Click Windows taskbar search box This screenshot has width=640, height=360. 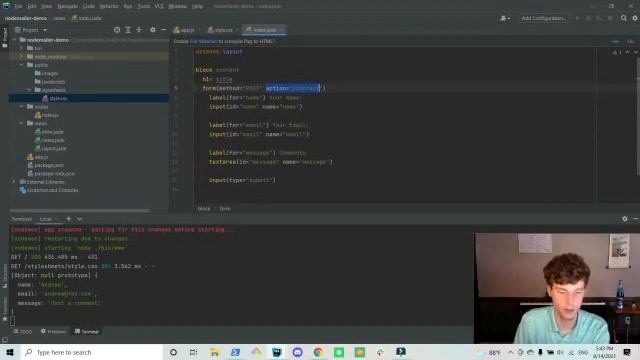coord(91,352)
